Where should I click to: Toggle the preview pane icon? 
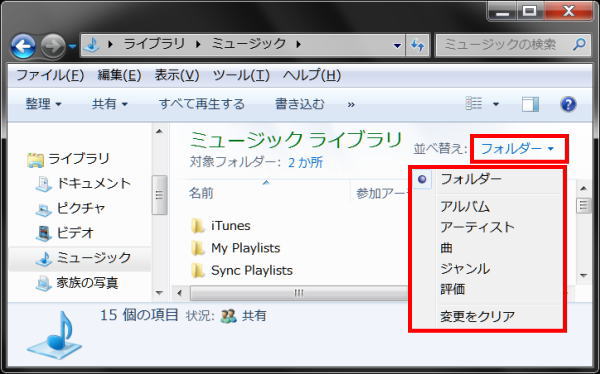click(x=530, y=104)
